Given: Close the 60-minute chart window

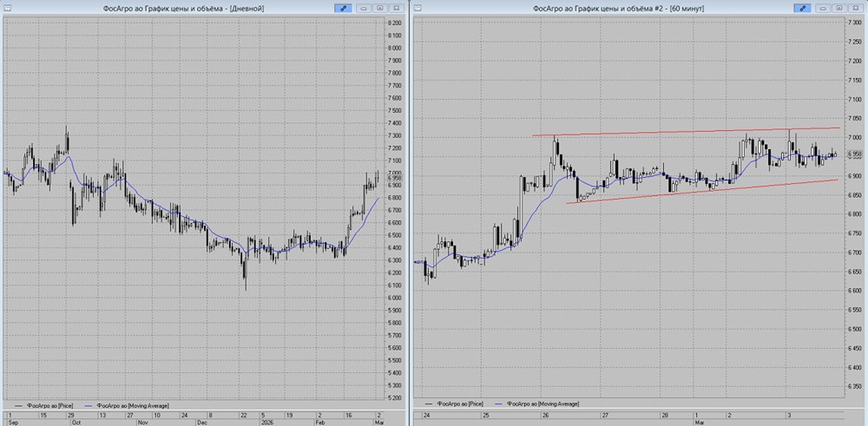Looking at the screenshot, I should (x=855, y=7).
